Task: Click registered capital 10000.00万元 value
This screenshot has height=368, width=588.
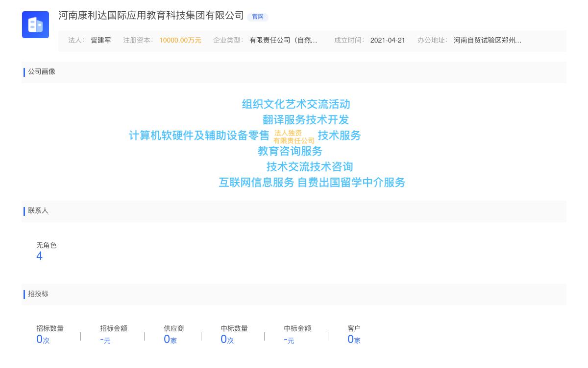Action: (180, 41)
